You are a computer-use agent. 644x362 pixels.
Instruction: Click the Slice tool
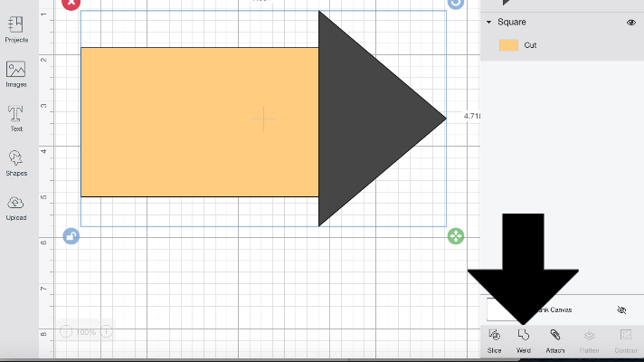click(494, 341)
